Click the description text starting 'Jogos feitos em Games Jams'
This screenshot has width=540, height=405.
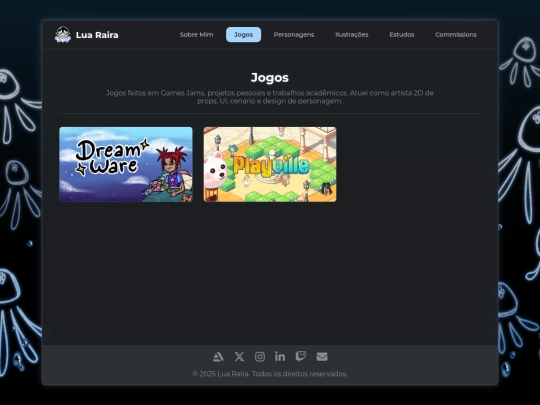[270, 97]
